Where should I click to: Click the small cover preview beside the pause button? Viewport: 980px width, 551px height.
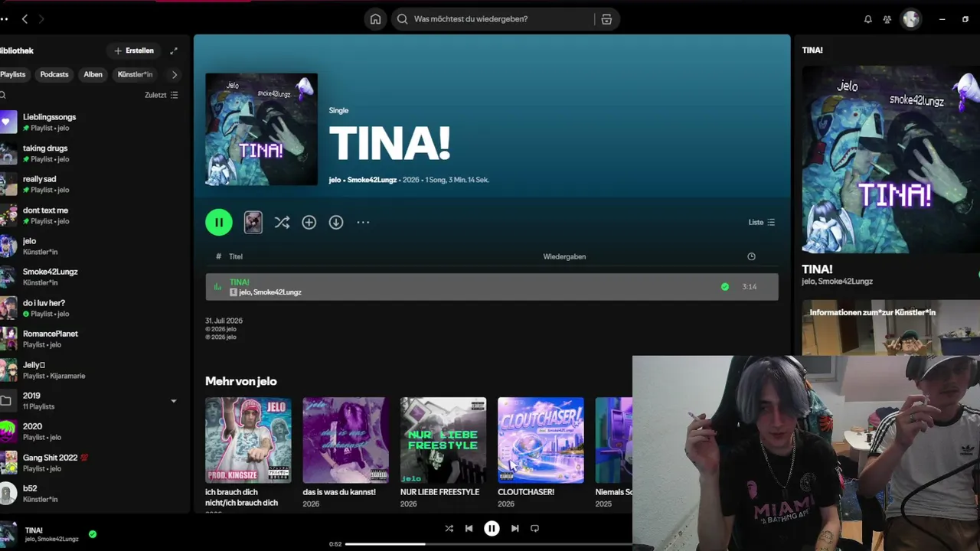[x=253, y=222]
